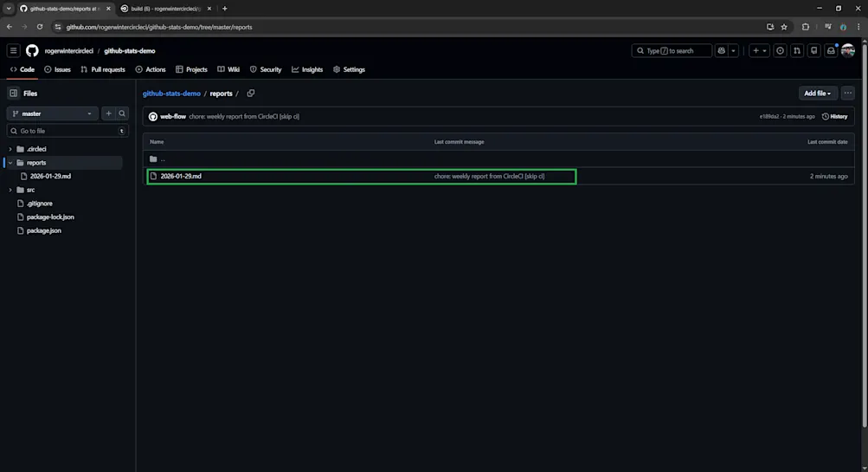Open the GitHub hamburger navigation menu
The image size is (868, 472).
(13, 50)
